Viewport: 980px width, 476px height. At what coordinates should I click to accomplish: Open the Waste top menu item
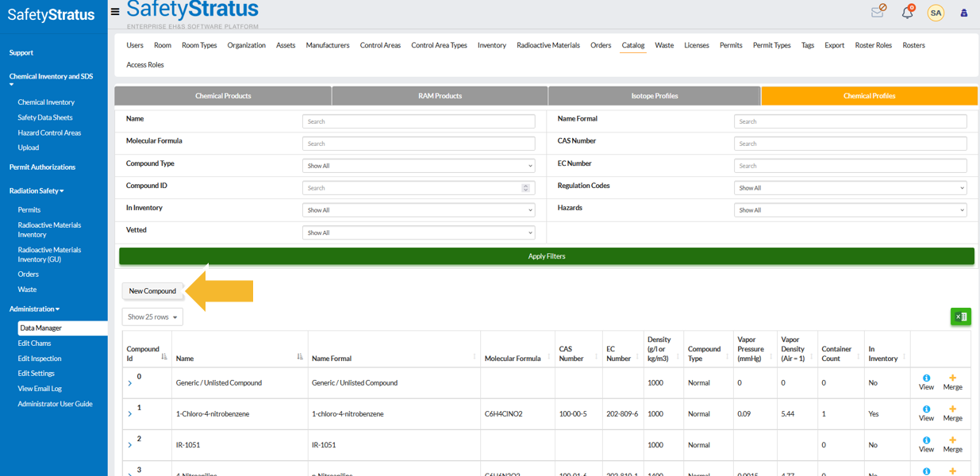[664, 45]
